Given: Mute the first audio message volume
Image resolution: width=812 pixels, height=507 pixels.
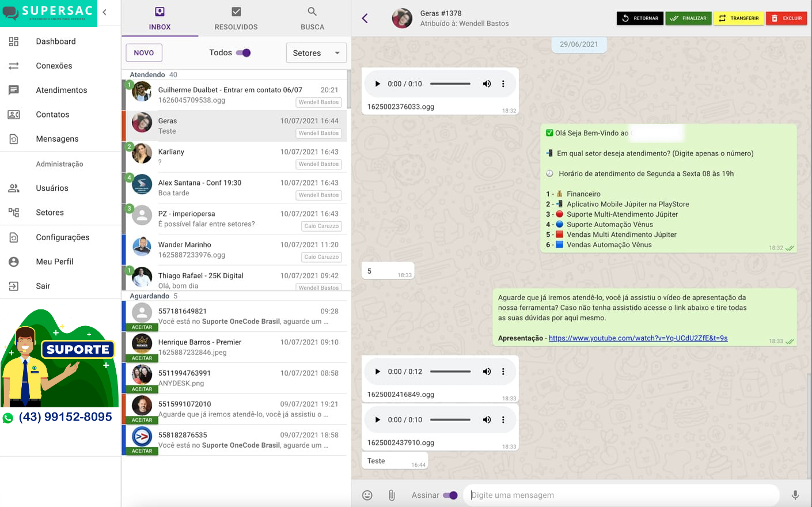Looking at the screenshot, I should point(487,84).
